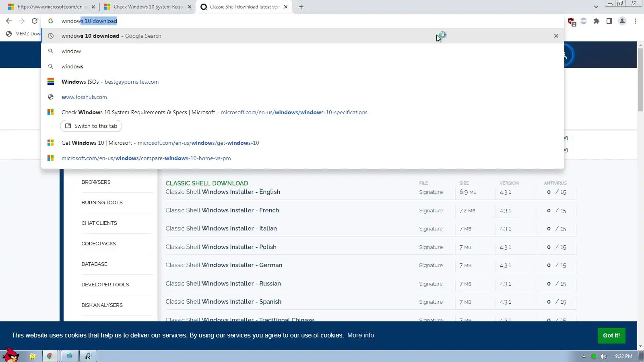Download Classic Shell Windows Installer - German
644x362 pixels.
[224, 265]
